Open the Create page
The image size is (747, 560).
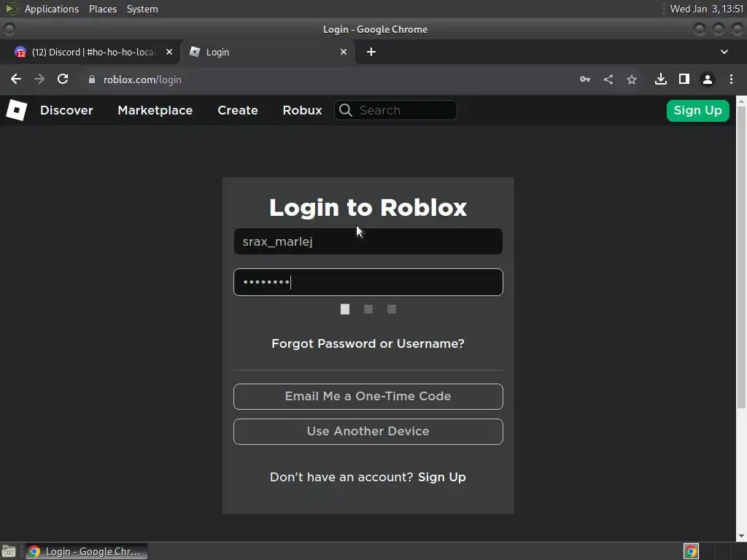tap(238, 110)
